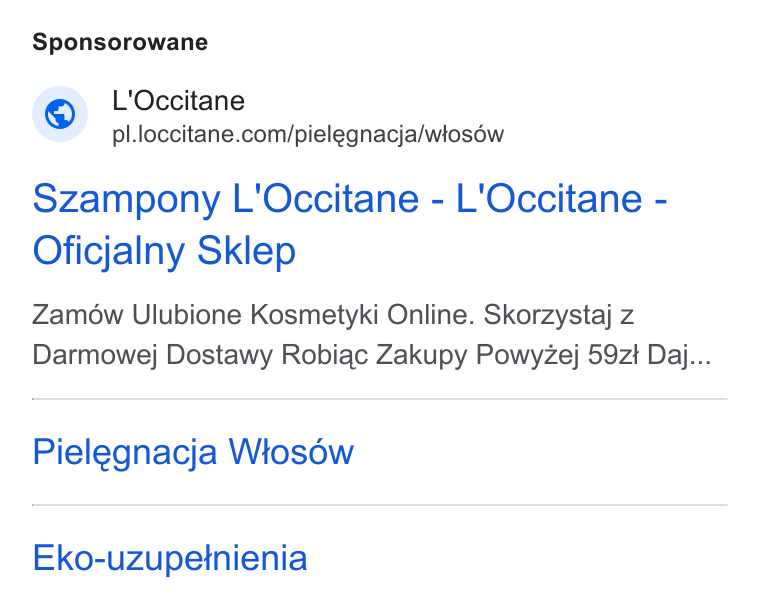
Task: Click the word 'Szampony' in the headline
Action: 127,200
